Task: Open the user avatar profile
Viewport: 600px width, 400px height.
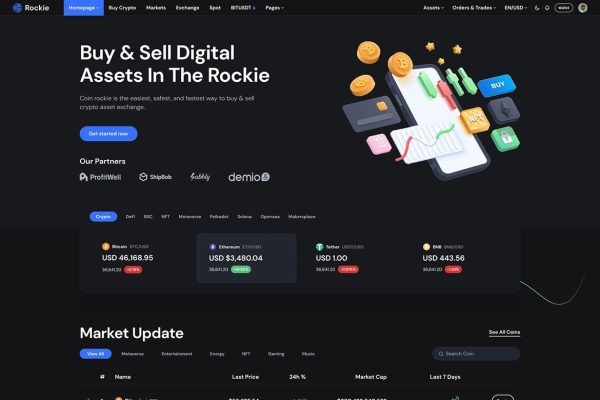Action: click(583, 8)
